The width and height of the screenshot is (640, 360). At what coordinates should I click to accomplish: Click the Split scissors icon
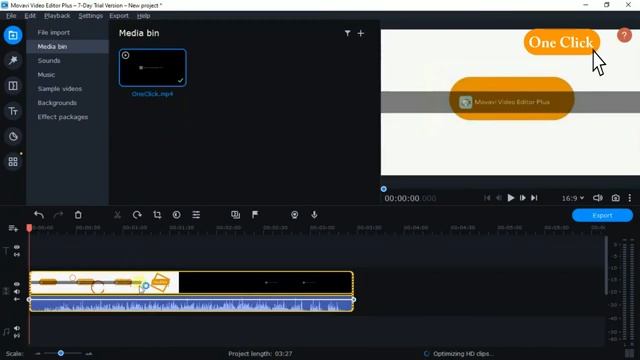[x=118, y=215]
